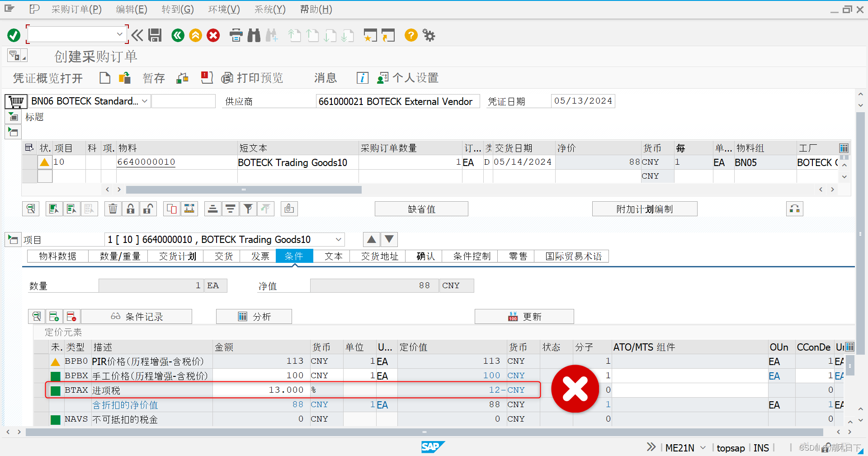Select row selector for item 10

(x=30, y=162)
